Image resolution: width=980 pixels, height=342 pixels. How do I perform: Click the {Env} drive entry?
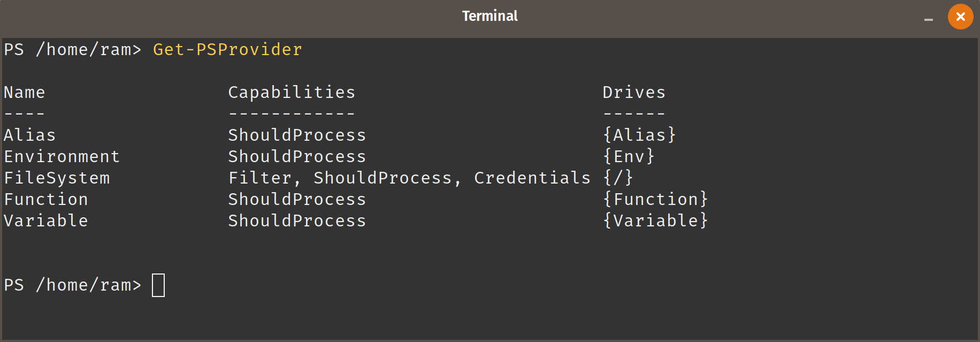click(629, 156)
